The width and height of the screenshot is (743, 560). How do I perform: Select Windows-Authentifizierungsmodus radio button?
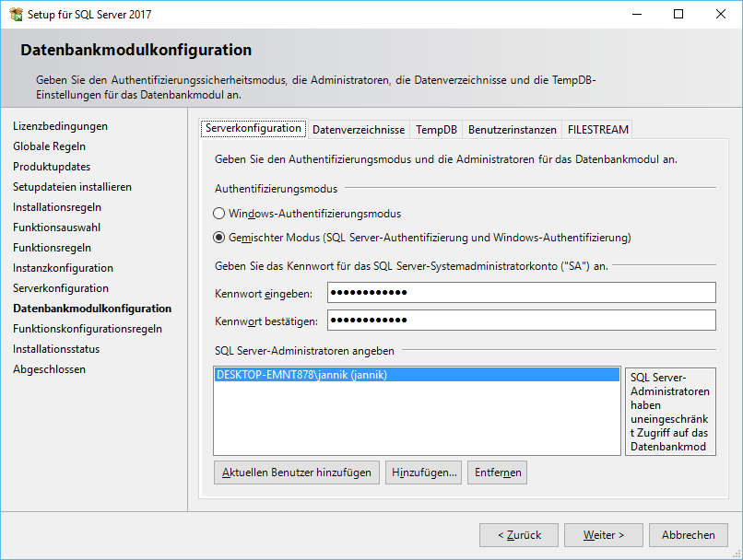coord(219,214)
